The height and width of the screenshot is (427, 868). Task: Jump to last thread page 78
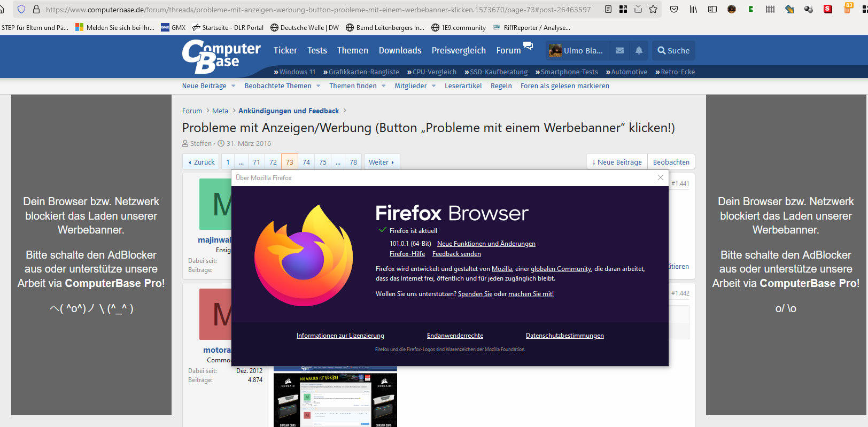(x=353, y=162)
